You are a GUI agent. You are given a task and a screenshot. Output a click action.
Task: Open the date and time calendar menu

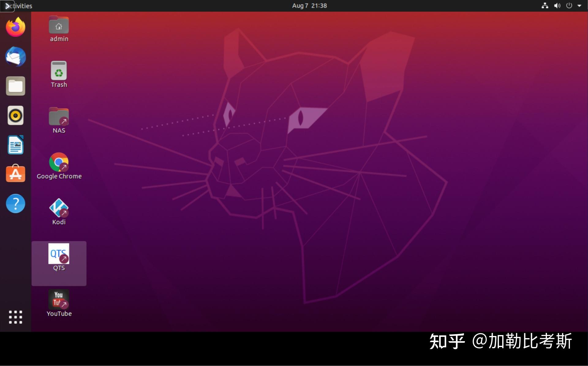(x=309, y=6)
